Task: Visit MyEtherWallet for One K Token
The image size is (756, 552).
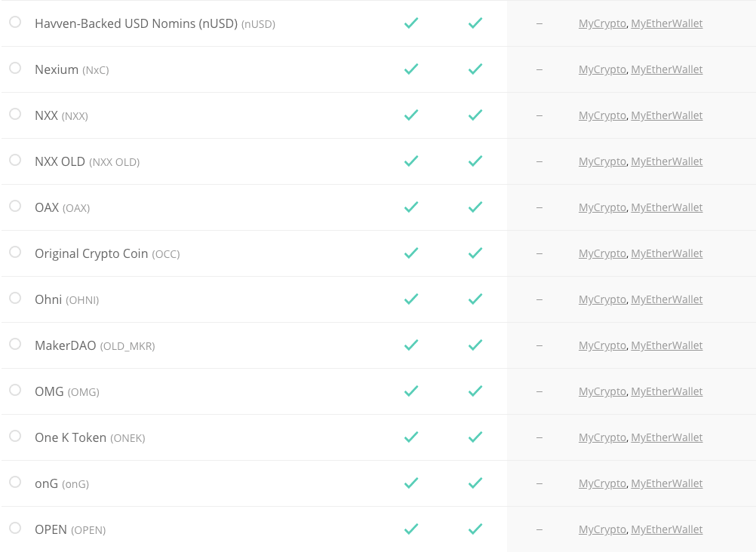Action: point(667,437)
